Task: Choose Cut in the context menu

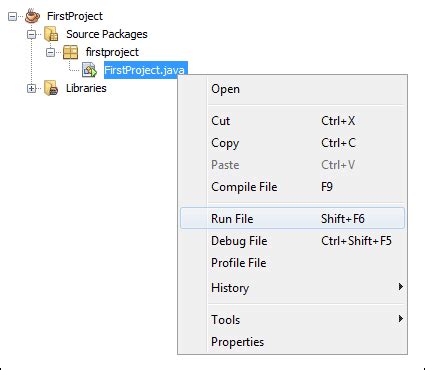Action: click(292, 121)
